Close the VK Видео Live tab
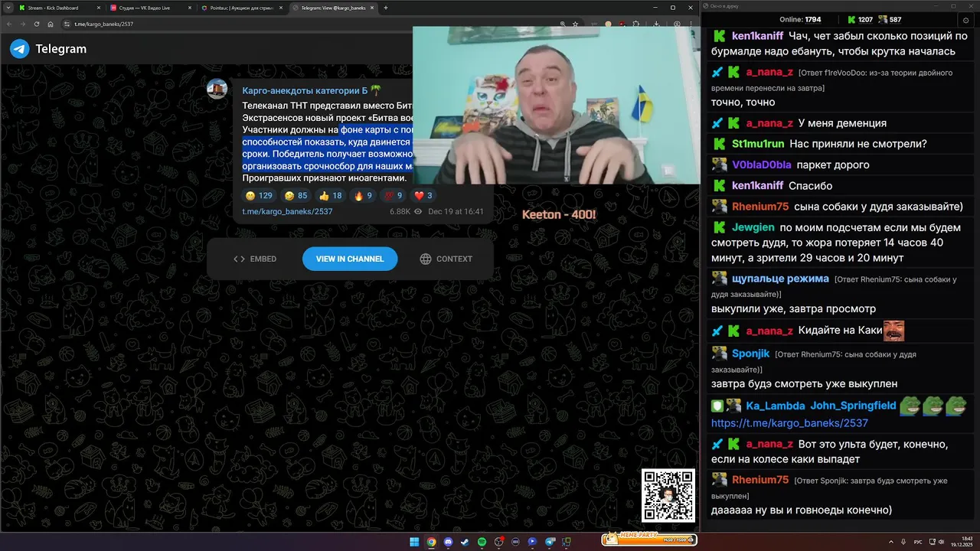This screenshot has height=551, width=980. click(x=190, y=8)
